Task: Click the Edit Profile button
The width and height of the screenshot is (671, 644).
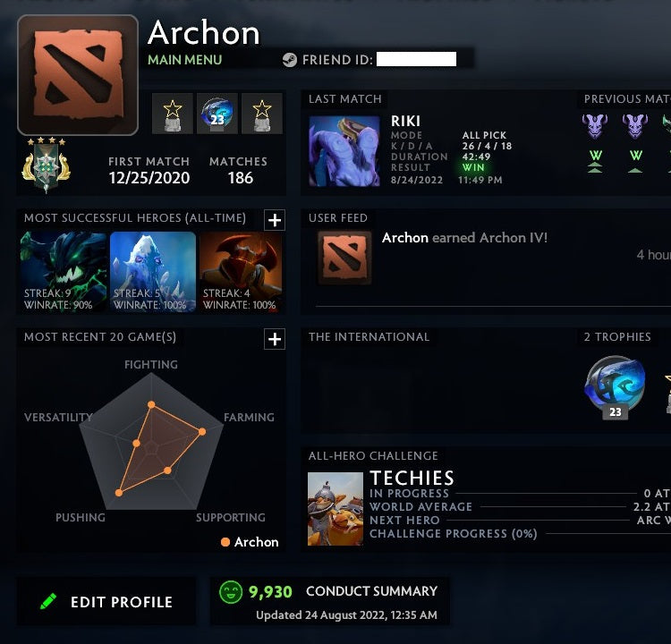Action: click(106, 601)
